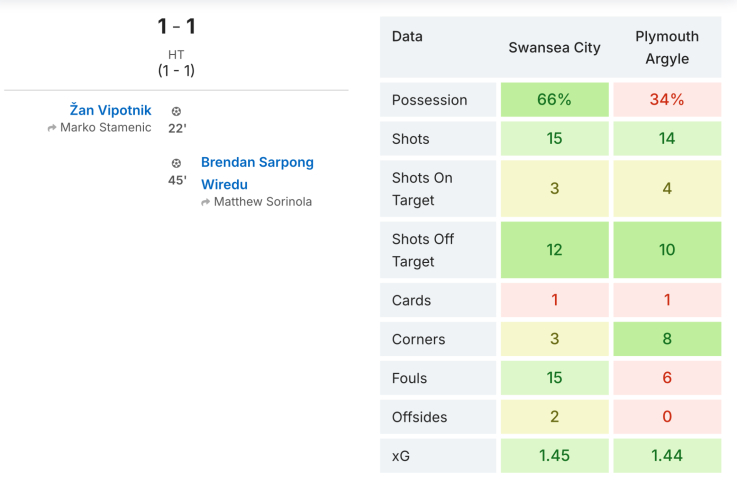Click Plymouth Argyle's 34% possession cell
Screen dimensions: 737x500
(667, 100)
